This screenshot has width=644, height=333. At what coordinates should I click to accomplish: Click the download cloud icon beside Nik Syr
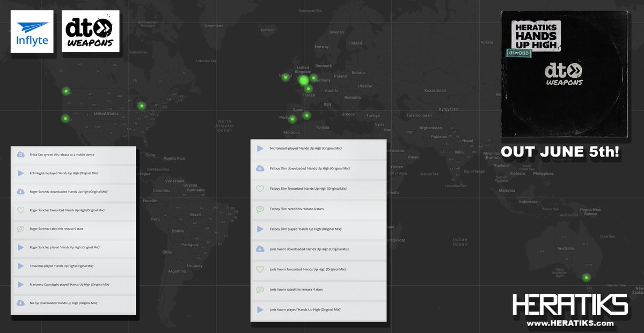(20, 303)
